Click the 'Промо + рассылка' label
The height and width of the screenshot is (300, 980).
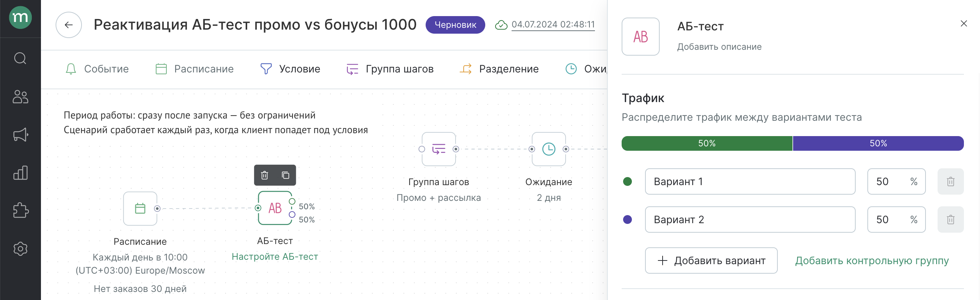pyautogui.click(x=438, y=198)
